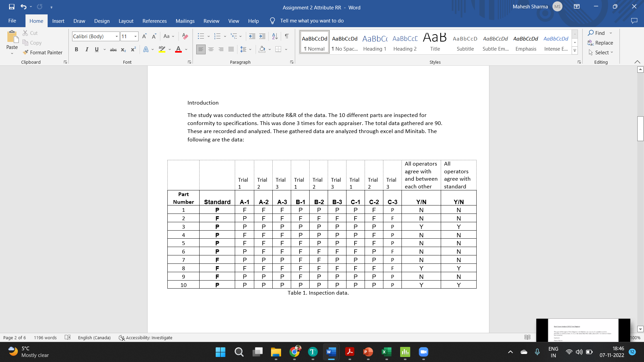The height and width of the screenshot is (362, 644).
Task: Open the Paragraph dialog box launcher
Action: (x=292, y=62)
